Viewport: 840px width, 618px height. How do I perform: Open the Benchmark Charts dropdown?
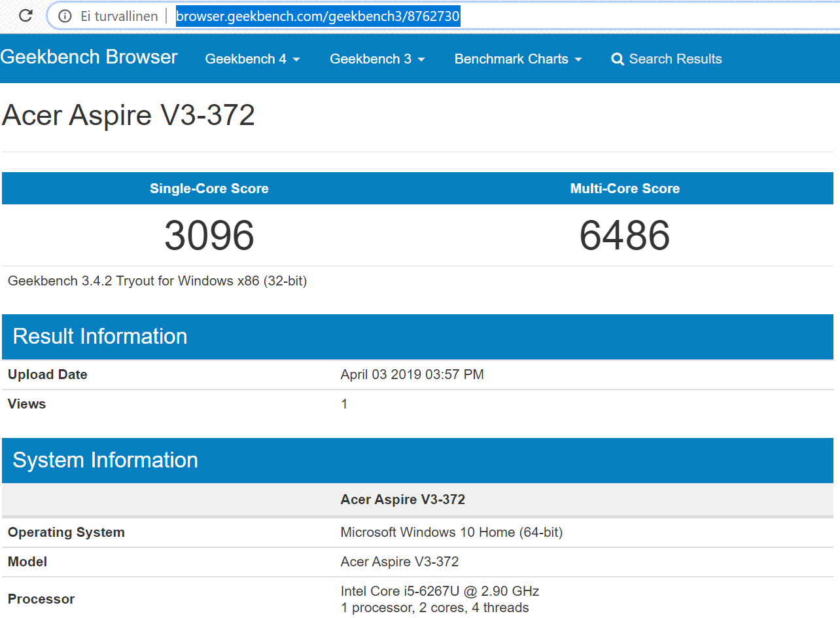[518, 59]
